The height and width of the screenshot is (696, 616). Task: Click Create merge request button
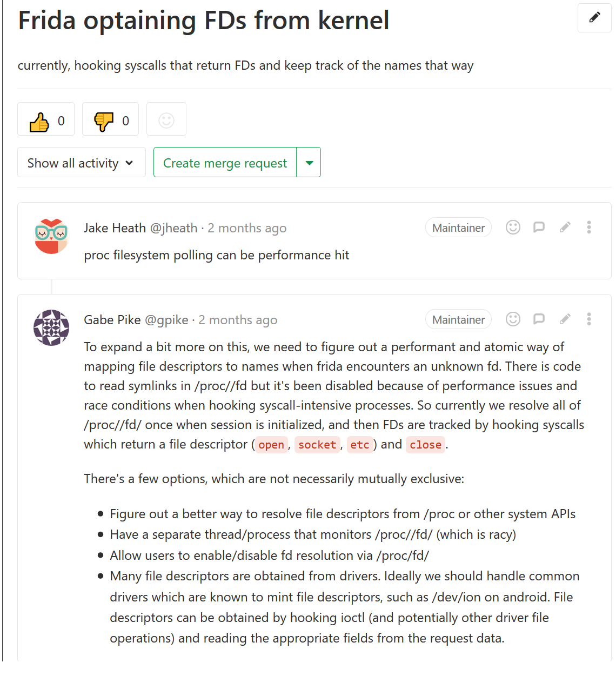pos(225,162)
